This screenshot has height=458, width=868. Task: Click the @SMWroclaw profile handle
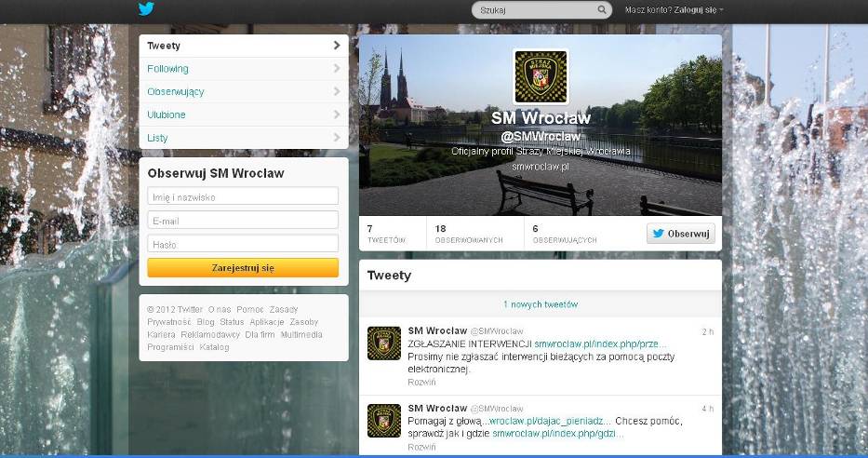coord(541,136)
